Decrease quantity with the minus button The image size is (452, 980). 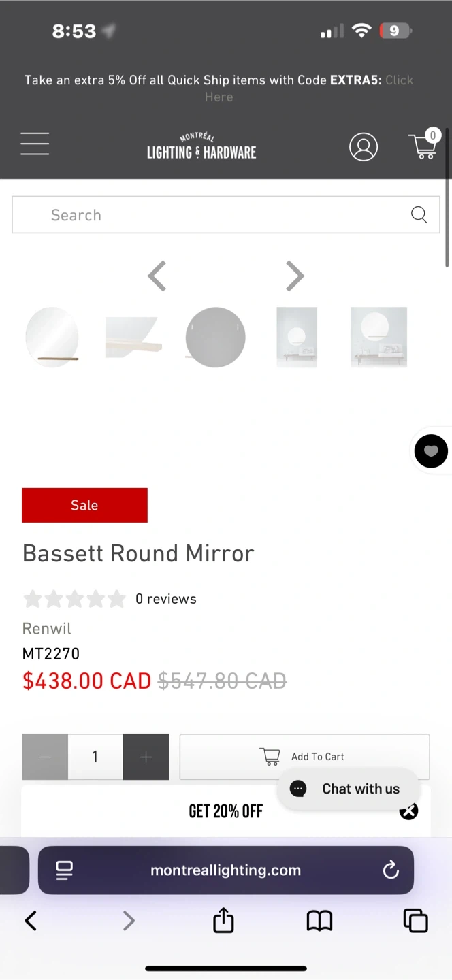[x=45, y=757]
